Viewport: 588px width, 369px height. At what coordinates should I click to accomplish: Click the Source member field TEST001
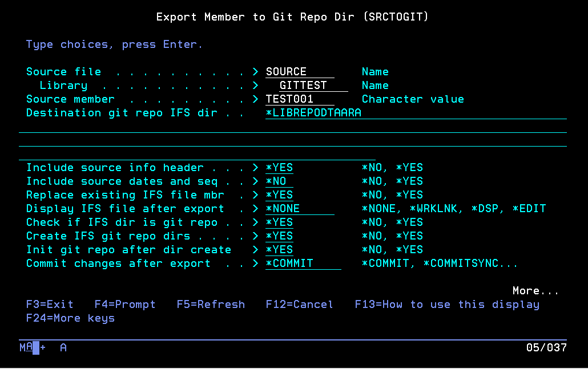[x=300, y=99]
